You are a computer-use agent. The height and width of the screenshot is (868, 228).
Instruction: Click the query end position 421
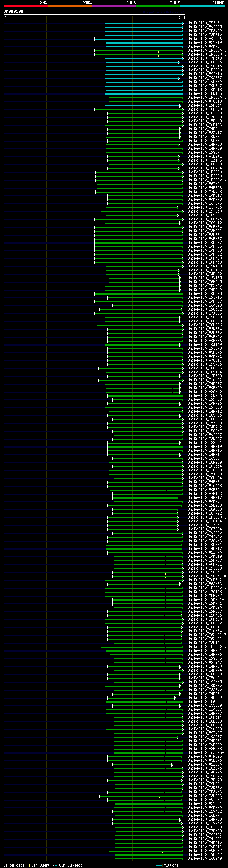tap(180, 17)
